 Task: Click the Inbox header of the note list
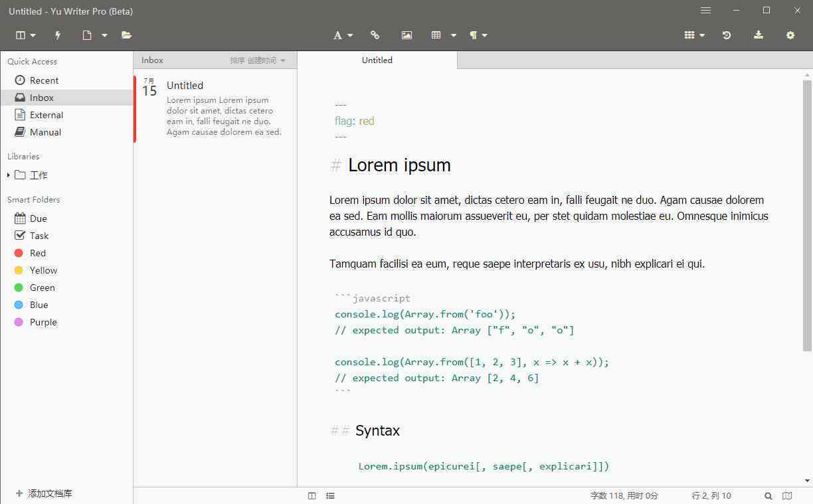click(152, 60)
